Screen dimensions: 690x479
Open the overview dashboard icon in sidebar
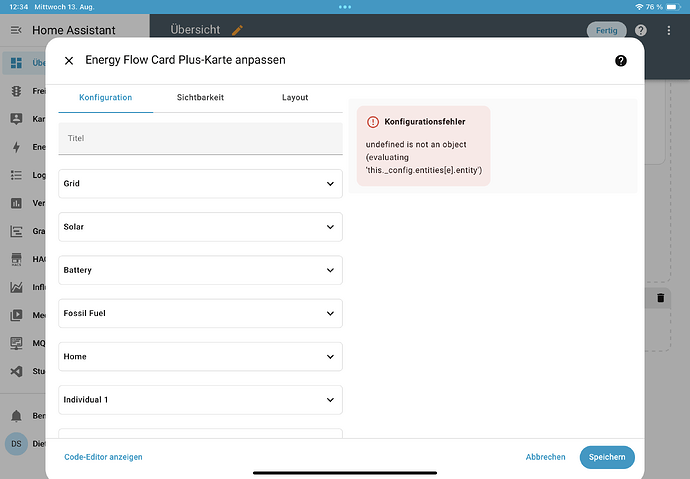[16, 63]
